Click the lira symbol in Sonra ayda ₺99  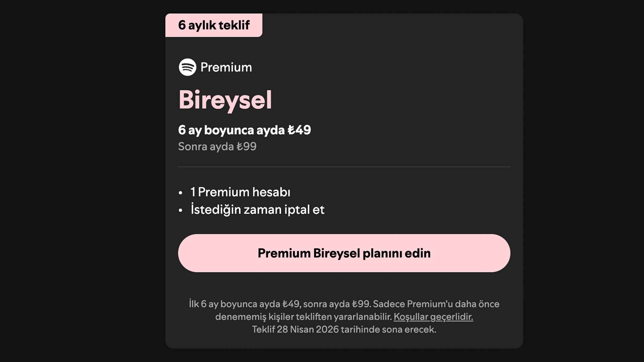239,146
